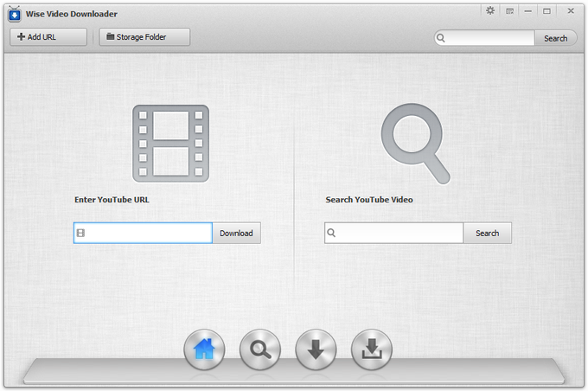The width and height of the screenshot is (588, 391).
Task: Click the large magnifying glass graphic
Action: [x=416, y=144]
